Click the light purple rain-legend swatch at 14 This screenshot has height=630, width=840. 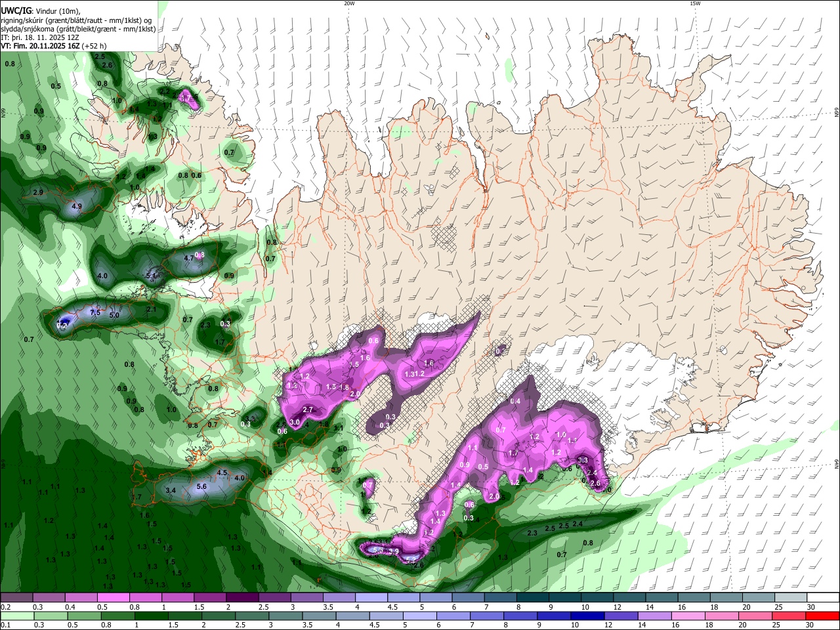pyautogui.click(x=653, y=616)
